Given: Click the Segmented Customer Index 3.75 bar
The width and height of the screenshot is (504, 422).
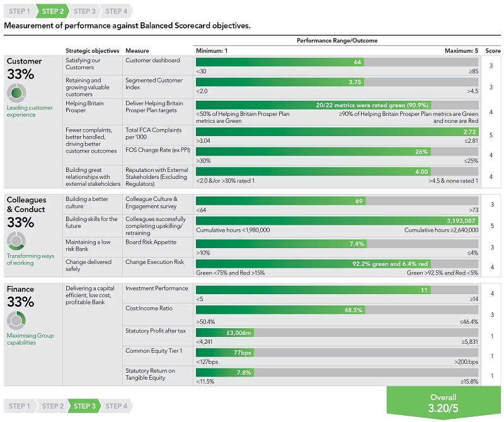Looking at the screenshot, I should (x=337, y=82).
